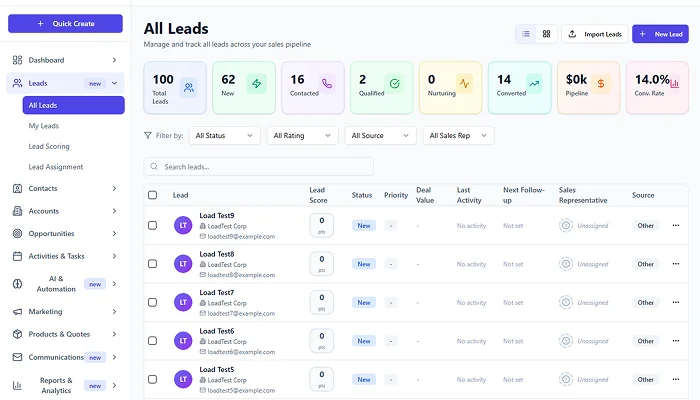Click the Converted trend arrow icon

[x=533, y=84]
